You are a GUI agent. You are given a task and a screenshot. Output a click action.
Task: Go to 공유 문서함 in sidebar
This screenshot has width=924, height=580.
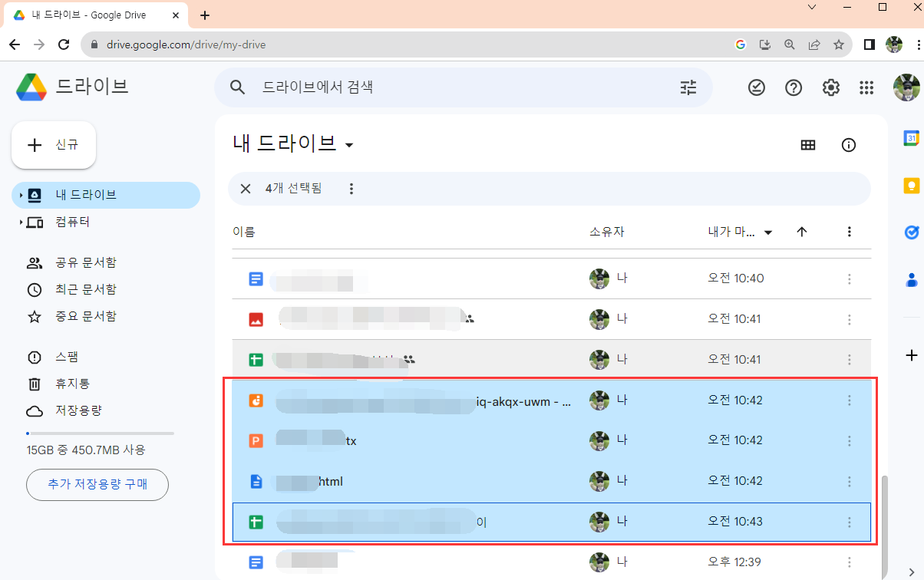tap(68, 262)
